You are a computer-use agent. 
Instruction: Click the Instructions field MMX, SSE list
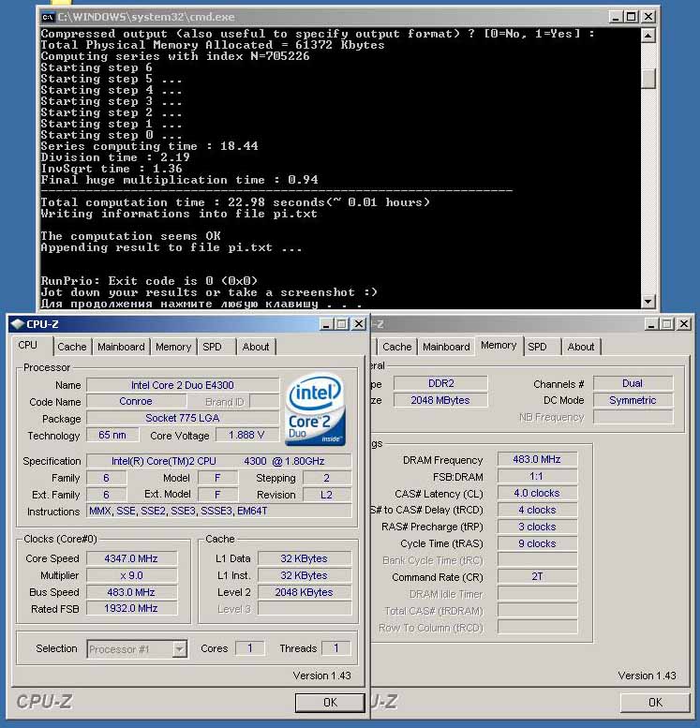click(x=218, y=511)
